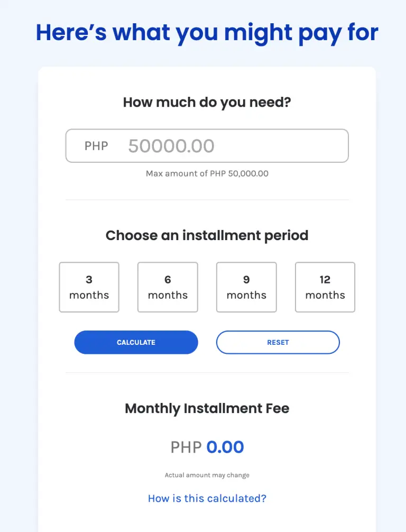The image size is (406, 532).
Task: Click the 'Choose an installment period' heading
Action: (x=207, y=235)
